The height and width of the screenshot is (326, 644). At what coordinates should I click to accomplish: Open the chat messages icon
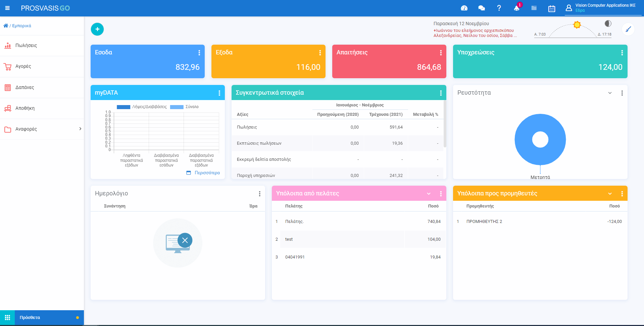tap(482, 8)
